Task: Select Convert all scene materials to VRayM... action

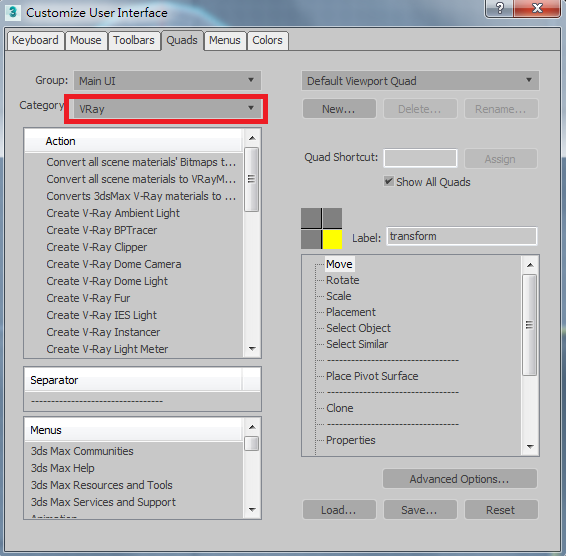Action: click(x=141, y=179)
